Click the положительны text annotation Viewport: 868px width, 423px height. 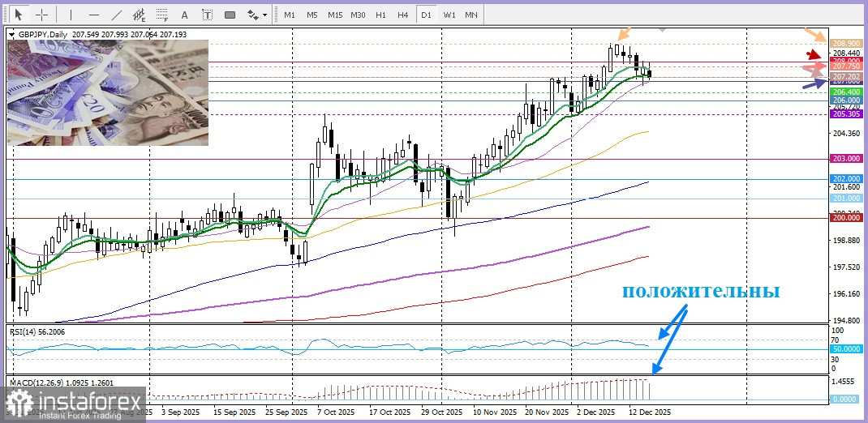tap(701, 291)
